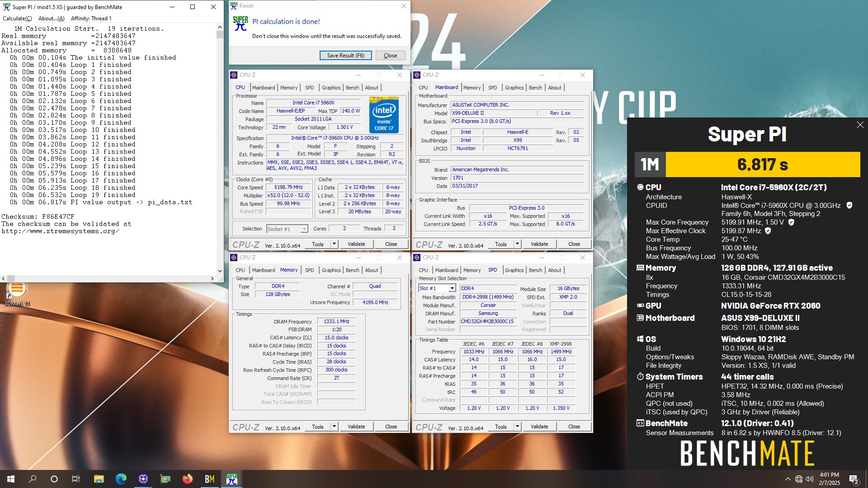Viewport: 868px width, 488px height.
Task: Switch to SPD tab in CPU-Z CPU window
Action: tap(309, 88)
